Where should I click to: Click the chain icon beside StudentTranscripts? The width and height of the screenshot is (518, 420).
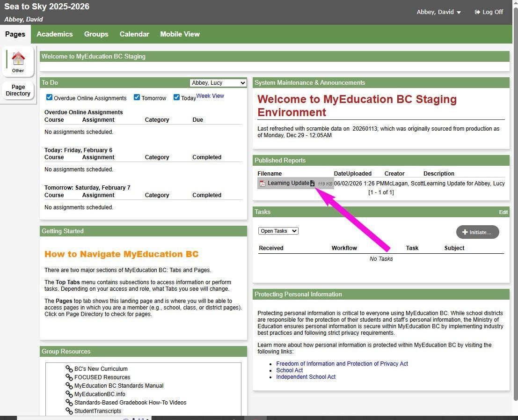pyautogui.click(x=69, y=411)
